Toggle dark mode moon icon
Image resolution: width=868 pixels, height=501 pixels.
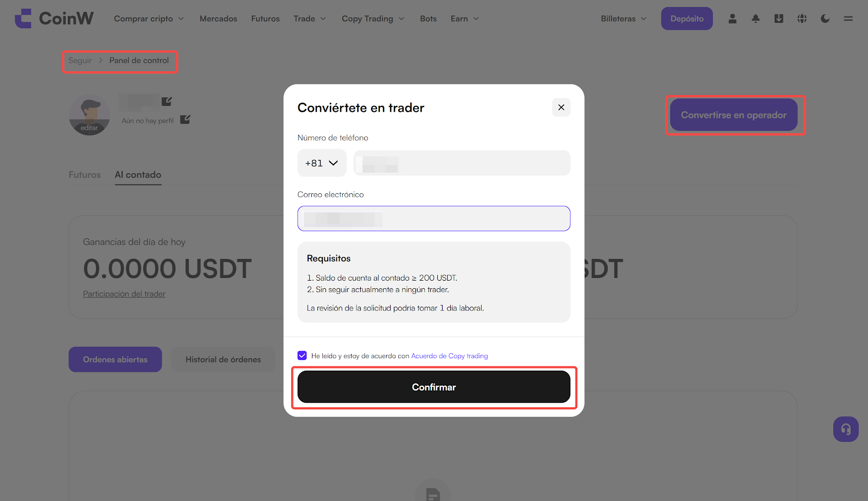pyautogui.click(x=825, y=18)
